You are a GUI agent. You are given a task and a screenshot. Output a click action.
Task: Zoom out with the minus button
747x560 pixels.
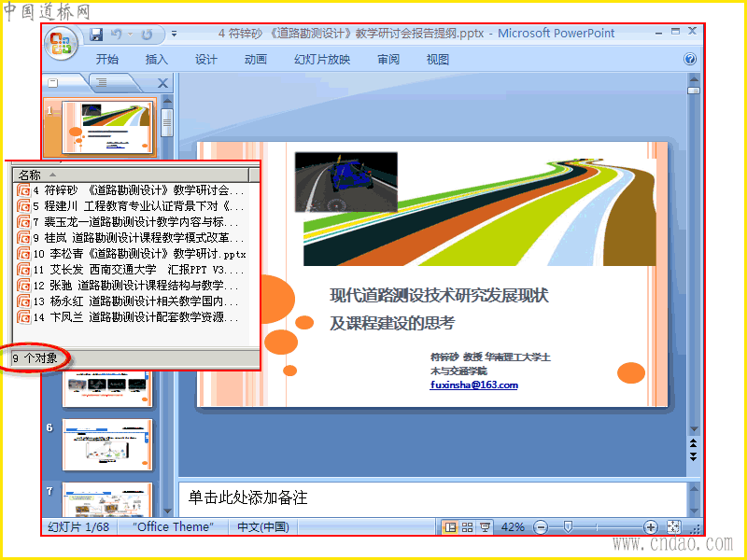tap(541, 527)
